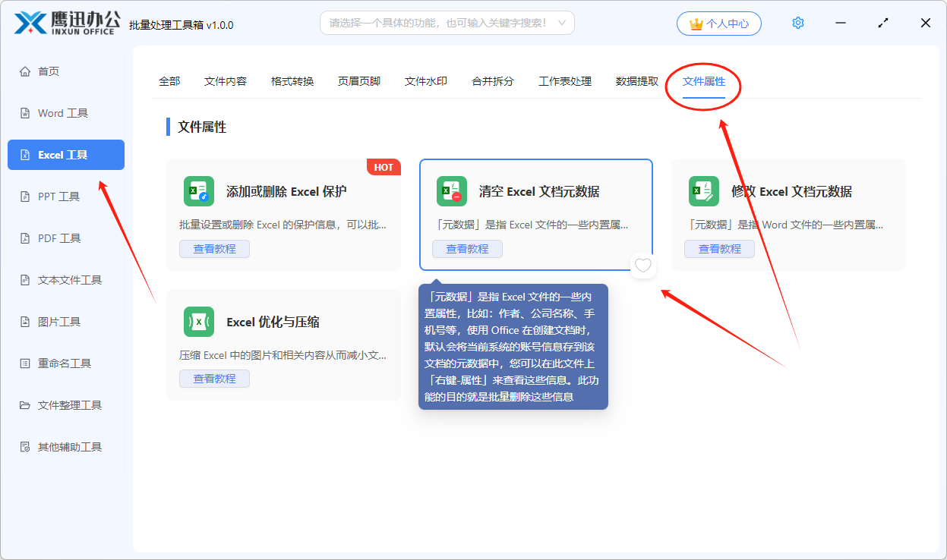The image size is (947, 560).
Task: Expand the function search dropdown
Action: pos(560,23)
